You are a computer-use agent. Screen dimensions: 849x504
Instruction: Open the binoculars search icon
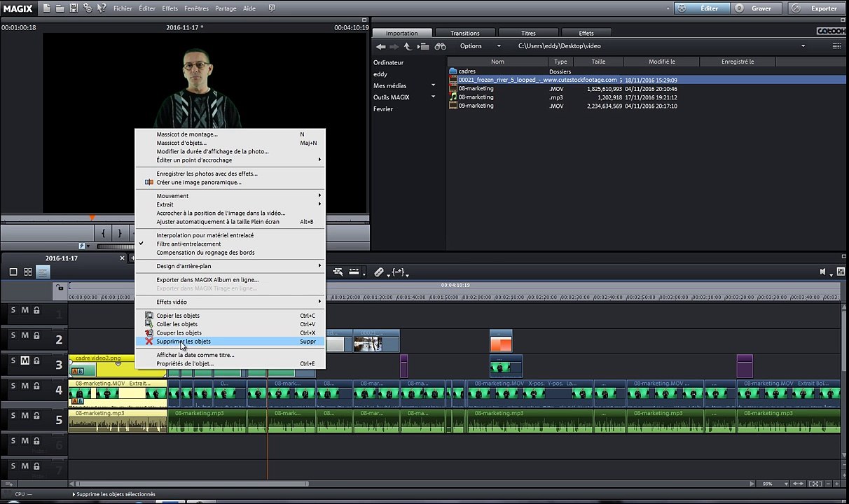[x=440, y=46]
